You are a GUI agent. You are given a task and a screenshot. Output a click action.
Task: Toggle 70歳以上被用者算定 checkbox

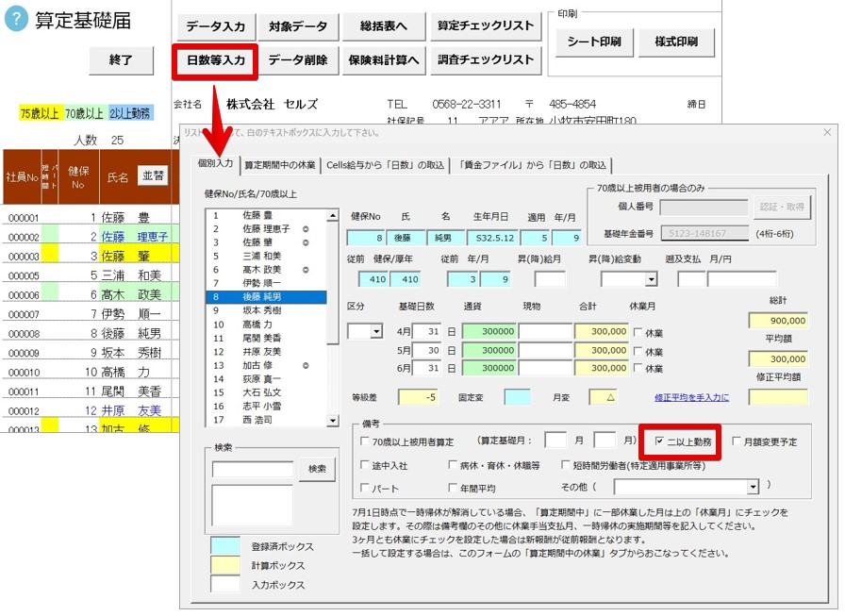[x=365, y=441]
